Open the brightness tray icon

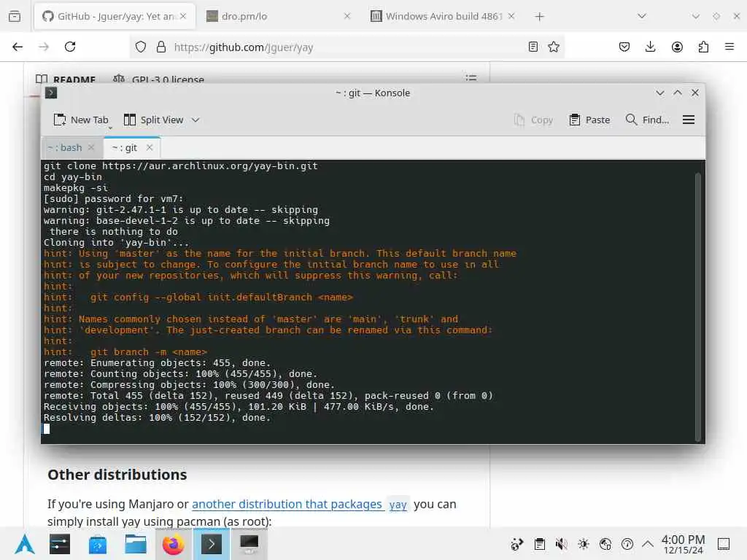[x=583, y=544]
